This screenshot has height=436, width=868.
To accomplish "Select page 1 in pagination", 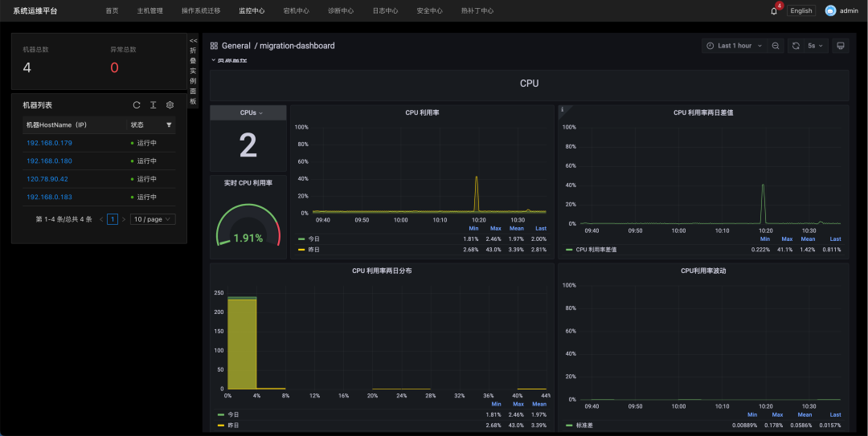I will tap(113, 220).
